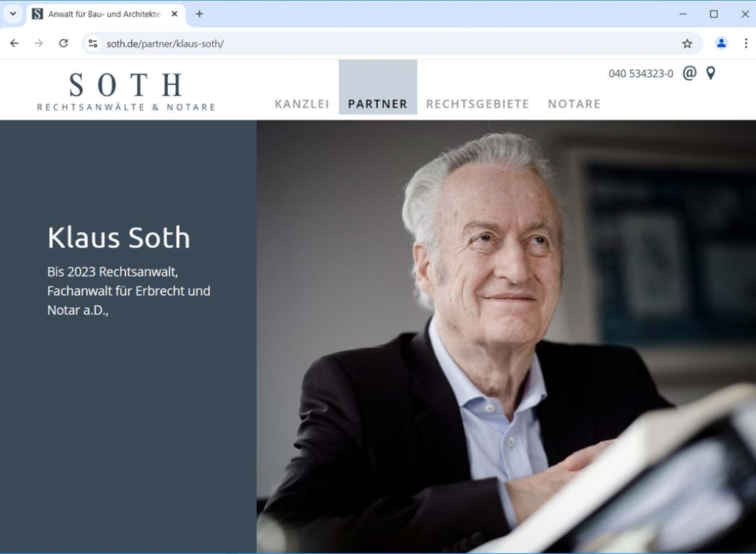756x554 pixels.
Task: Open the RECHTSGEBIETE menu
Action: [x=477, y=104]
